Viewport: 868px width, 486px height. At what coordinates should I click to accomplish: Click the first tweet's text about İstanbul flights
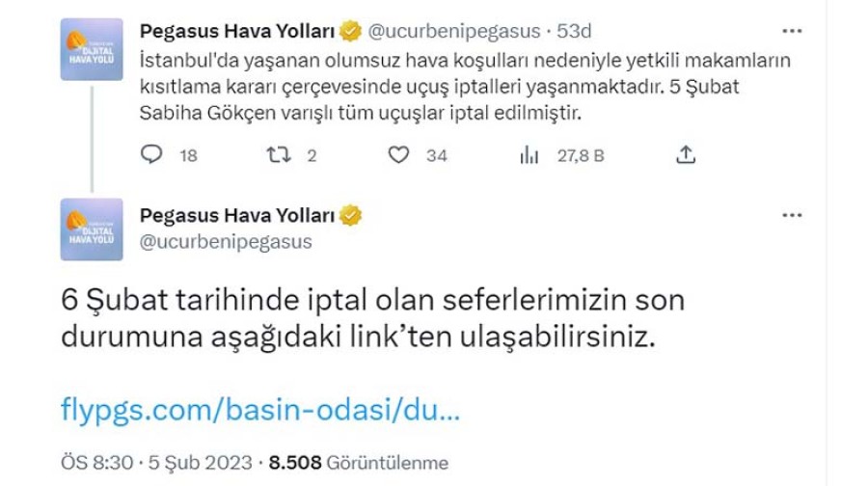click(x=463, y=87)
